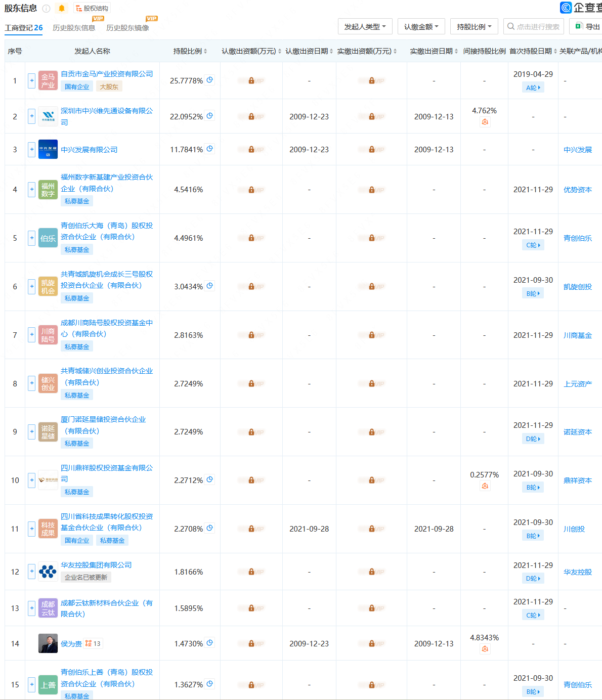
Task: Open the 发起人类型 dropdown filter
Action: [x=365, y=26]
